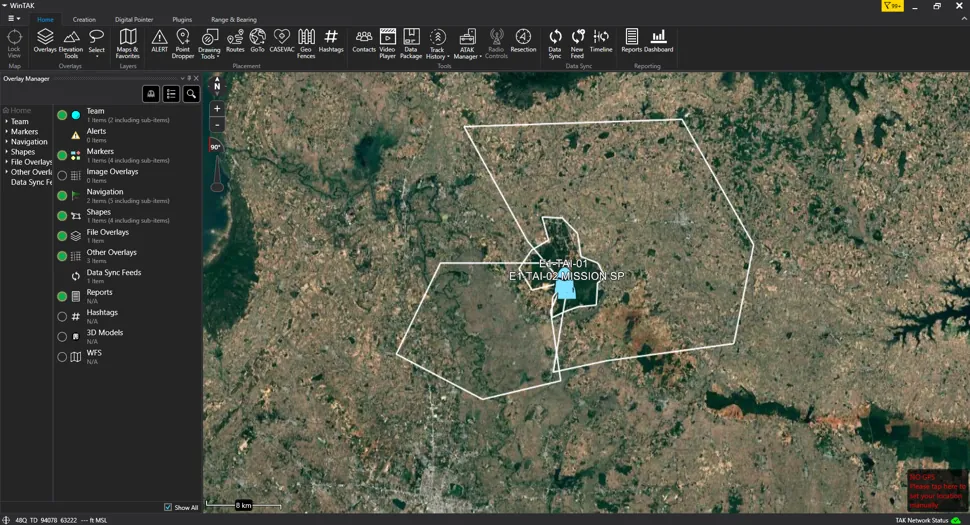
Task: Open the Digital Pointer tab
Action: coord(134,19)
